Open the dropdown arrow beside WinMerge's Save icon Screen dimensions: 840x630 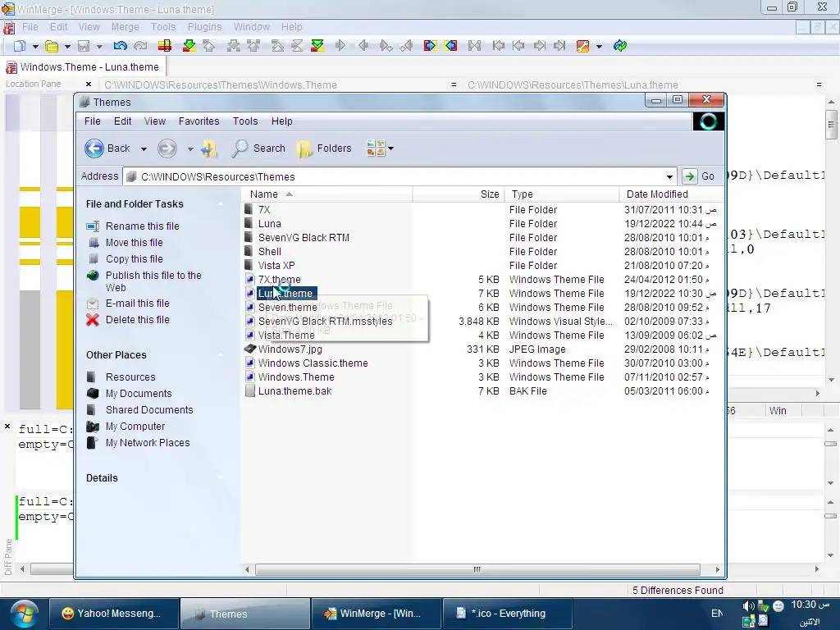99,47
